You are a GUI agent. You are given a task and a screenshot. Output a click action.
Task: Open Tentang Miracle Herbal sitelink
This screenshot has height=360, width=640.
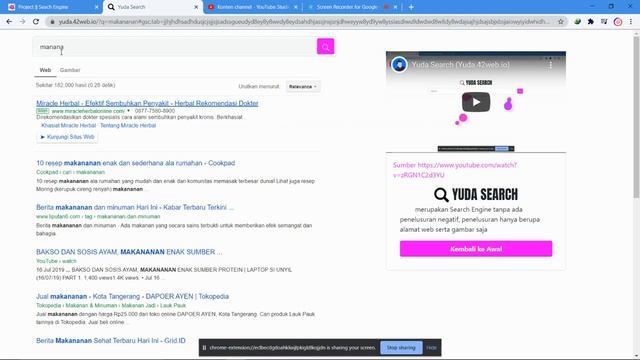tap(128, 125)
